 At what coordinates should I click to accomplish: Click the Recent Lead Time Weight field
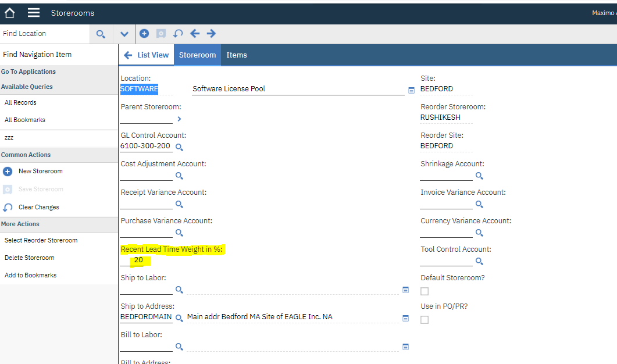pyautogui.click(x=132, y=260)
